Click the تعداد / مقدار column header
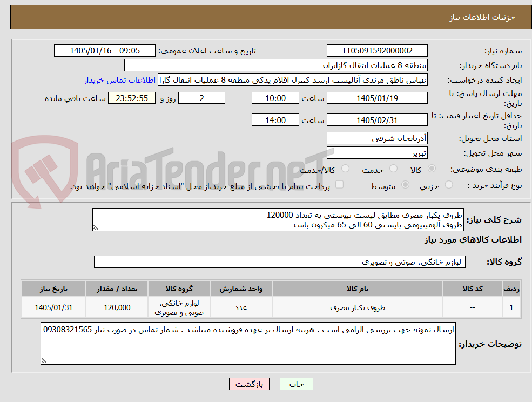532x402 pixels. [117, 289]
